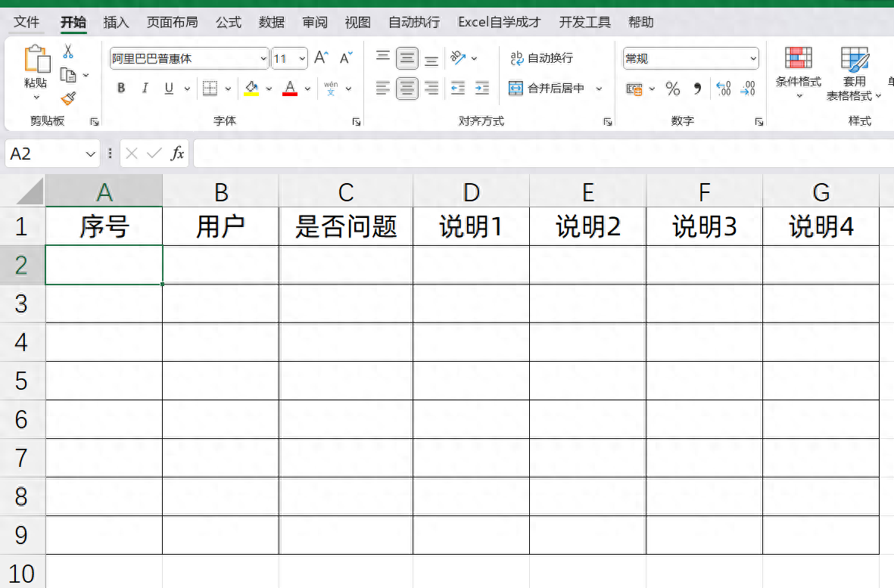Click the formula cancel X icon
894x588 pixels.
[132, 154]
